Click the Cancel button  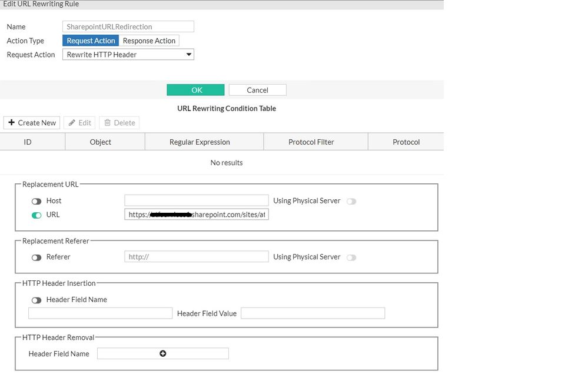[x=257, y=90]
